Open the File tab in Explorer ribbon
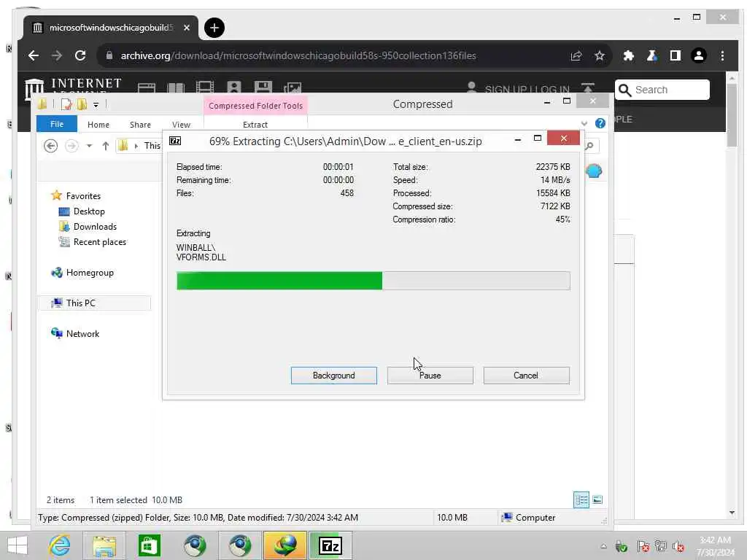 [x=57, y=124]
